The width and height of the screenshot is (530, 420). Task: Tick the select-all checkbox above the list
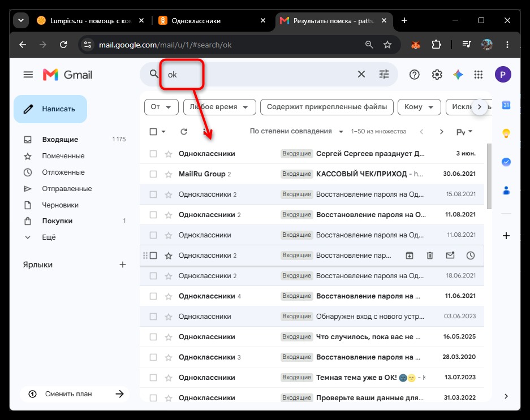click(x=153, y=132)
